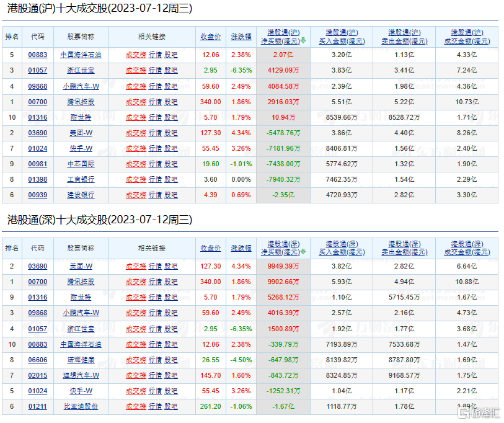This screenshot has height=423, width=504.
Task: Click the 相关链接 header in 港股通(沪) table
Action: [x=152, y=37]
